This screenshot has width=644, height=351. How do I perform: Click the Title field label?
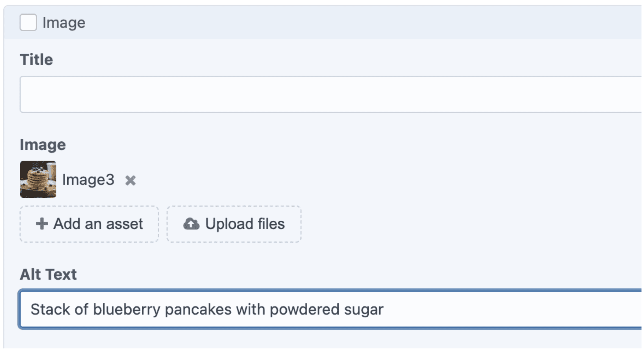coord(36,59)
